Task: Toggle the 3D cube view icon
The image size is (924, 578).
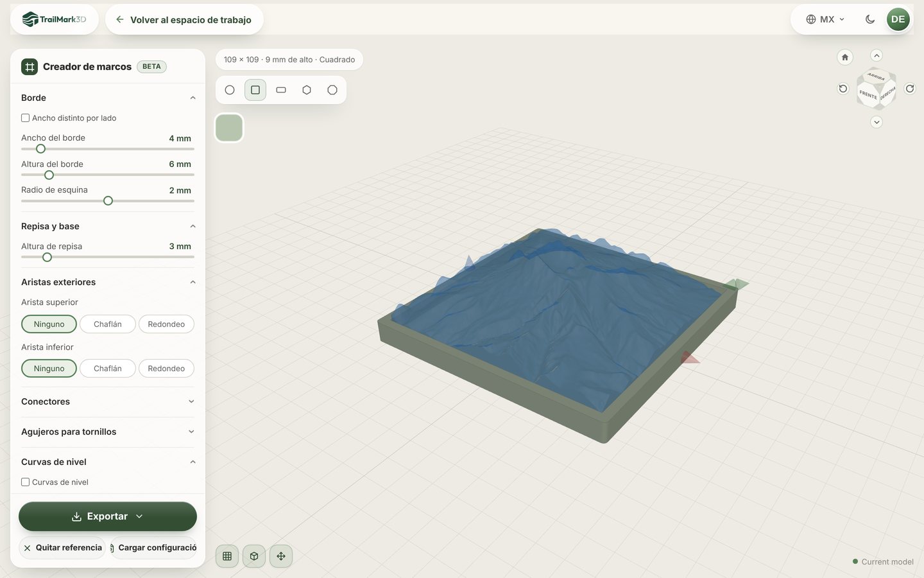Action: 254,556
